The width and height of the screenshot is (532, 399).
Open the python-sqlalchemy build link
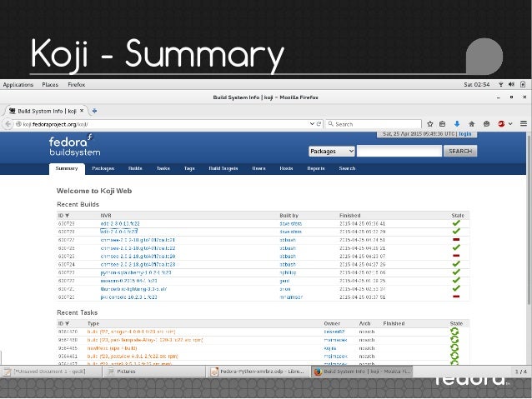(136, 272)
